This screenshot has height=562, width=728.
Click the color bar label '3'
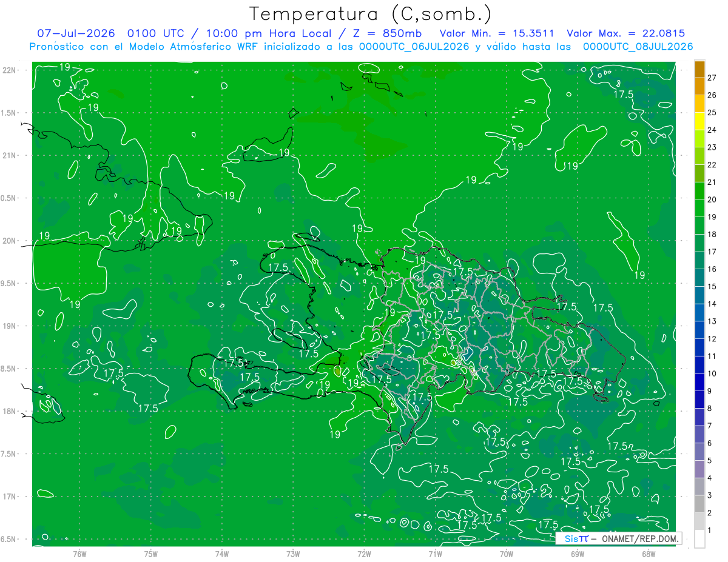coord(710,495)
